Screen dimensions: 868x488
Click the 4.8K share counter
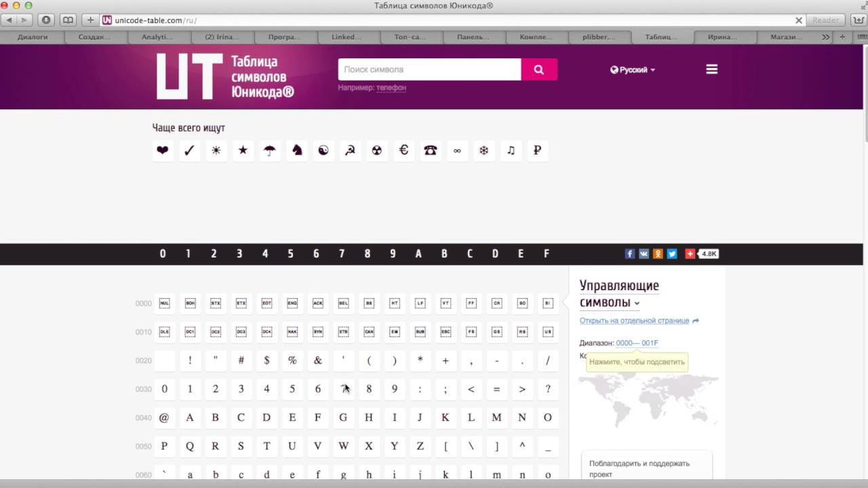click(709, 253)
